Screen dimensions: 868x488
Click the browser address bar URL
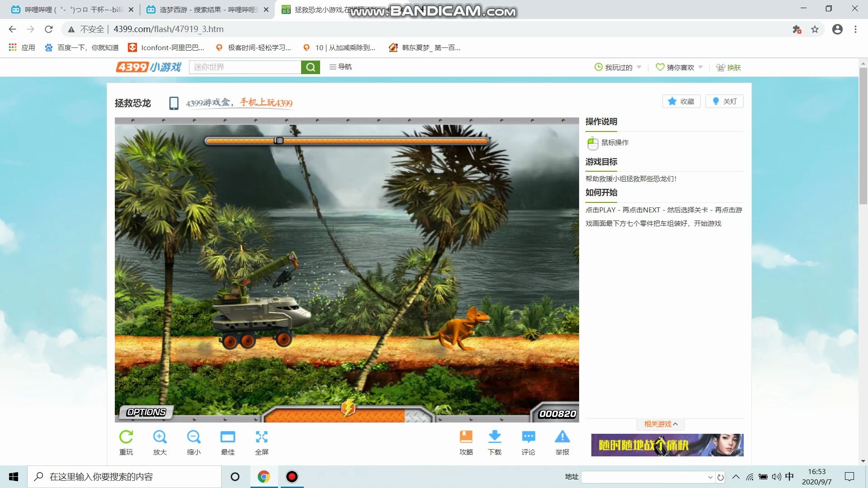(x=168, y=29)
